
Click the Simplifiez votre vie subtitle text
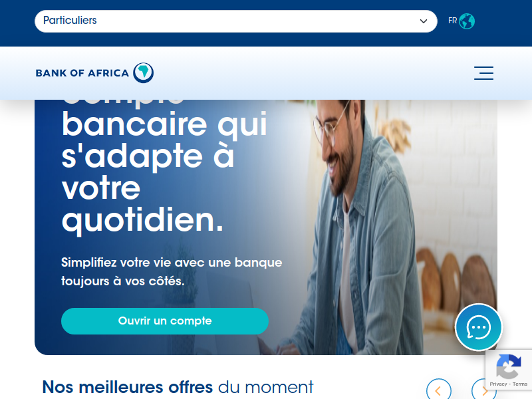[x=172, y=272]
